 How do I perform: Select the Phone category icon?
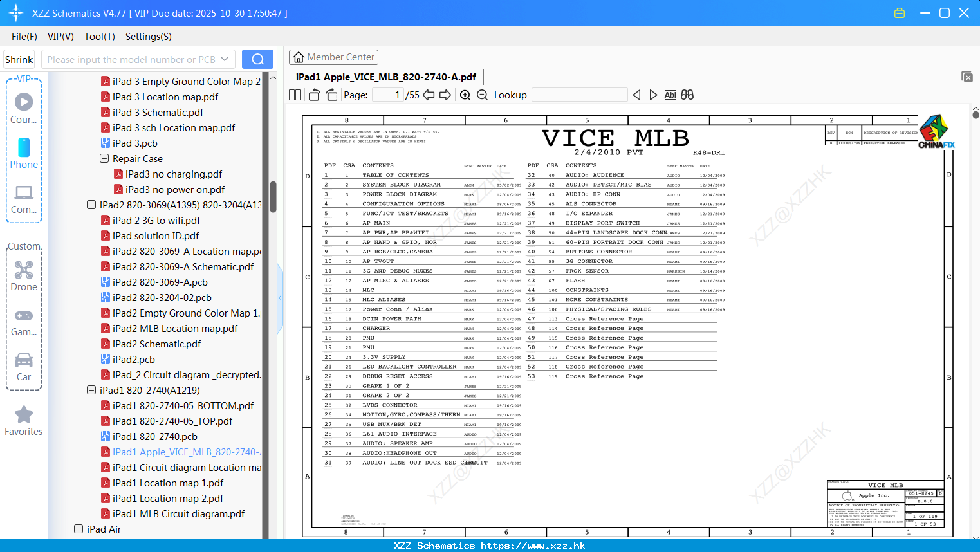tap(24, 147)
